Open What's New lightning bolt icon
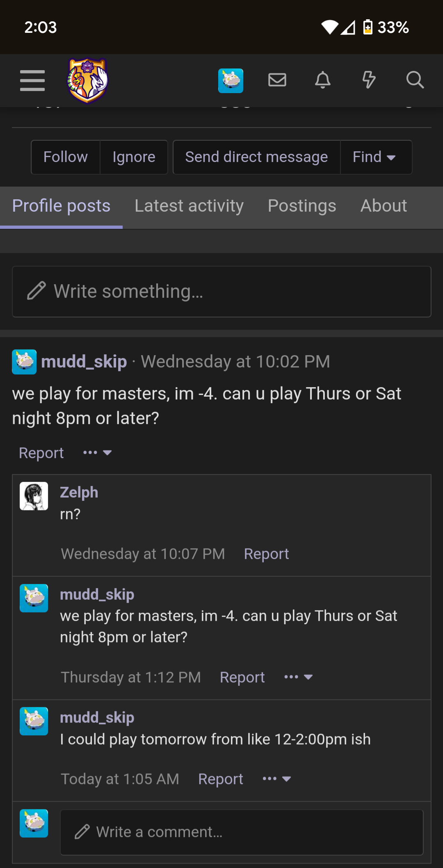Viewport: 443px width, 868px height. [369, 80]
